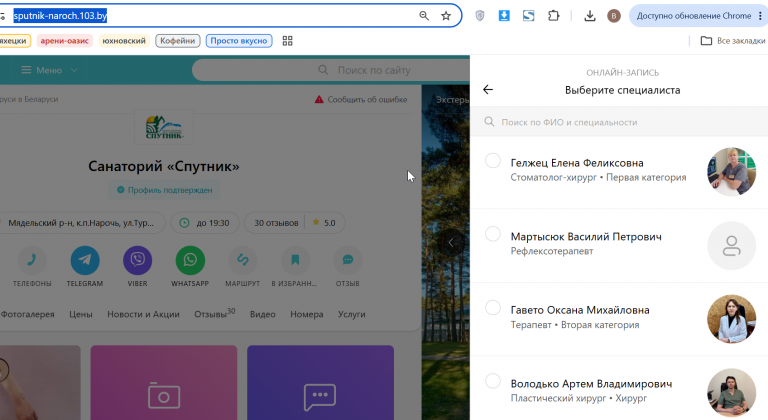Click the 5.0 star rating
This screenshot has width=768, height=420.
[x=324, y=223]
